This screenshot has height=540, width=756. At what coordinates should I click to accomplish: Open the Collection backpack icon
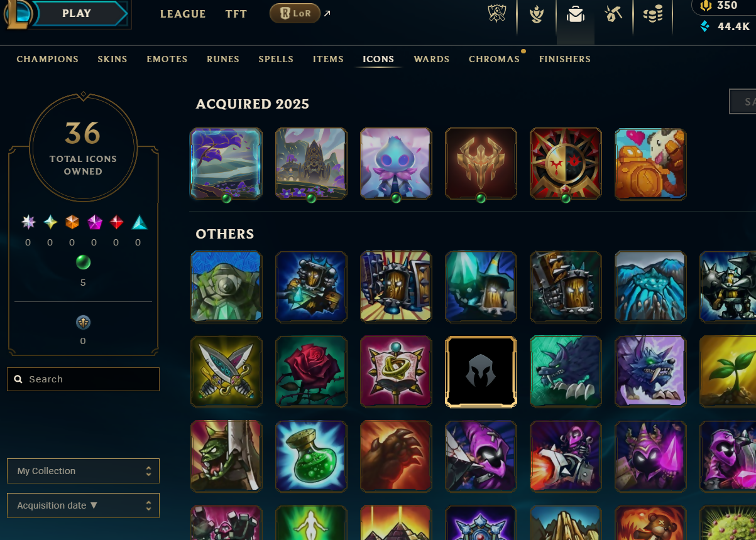pyautogui.click(x=575, y=14)
